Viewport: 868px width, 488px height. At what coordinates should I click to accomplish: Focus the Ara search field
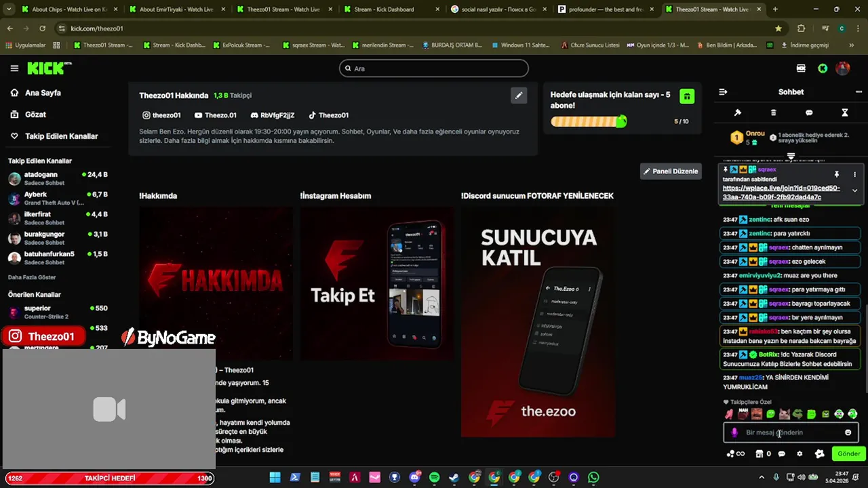434,68
